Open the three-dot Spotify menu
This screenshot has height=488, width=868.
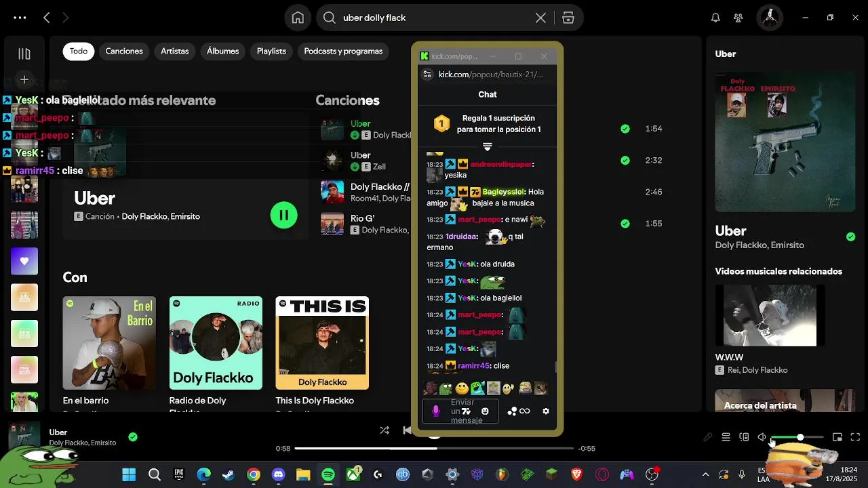pos(20,18)
